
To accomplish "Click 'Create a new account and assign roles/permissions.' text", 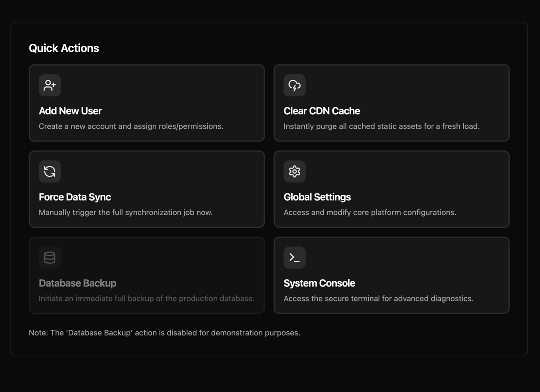I will click(x=131, y=127).
